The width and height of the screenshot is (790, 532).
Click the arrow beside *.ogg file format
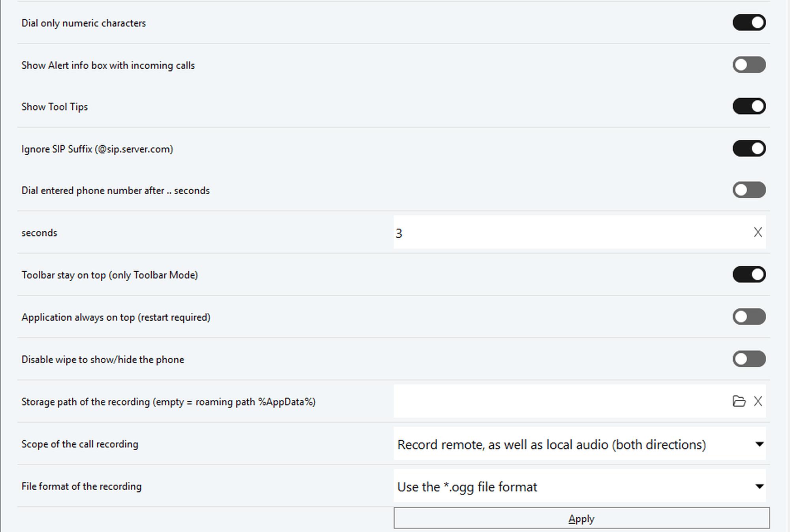pyautogui.click(x=759, y=486)
